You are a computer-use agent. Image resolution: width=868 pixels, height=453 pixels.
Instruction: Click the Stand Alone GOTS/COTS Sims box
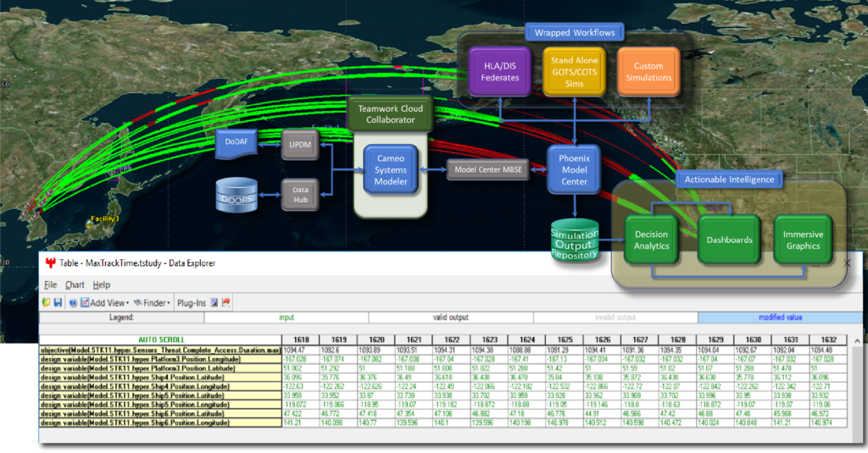click(574, 72)
